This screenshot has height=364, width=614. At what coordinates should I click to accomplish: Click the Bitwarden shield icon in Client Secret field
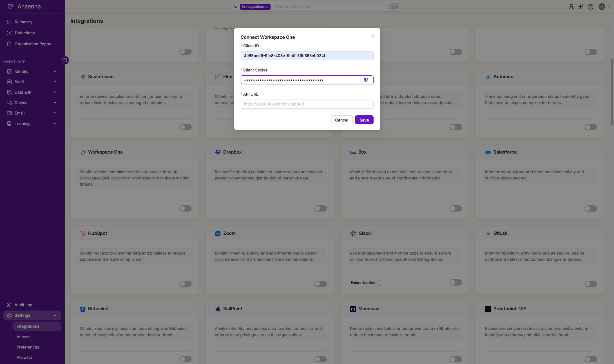366,80
